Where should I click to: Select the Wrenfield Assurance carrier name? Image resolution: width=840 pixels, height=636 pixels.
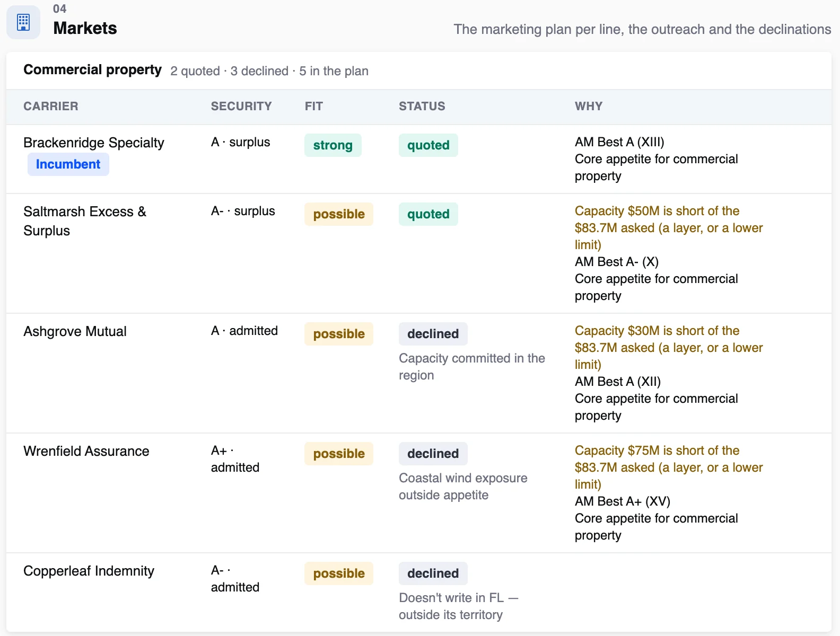coord(86,451)
